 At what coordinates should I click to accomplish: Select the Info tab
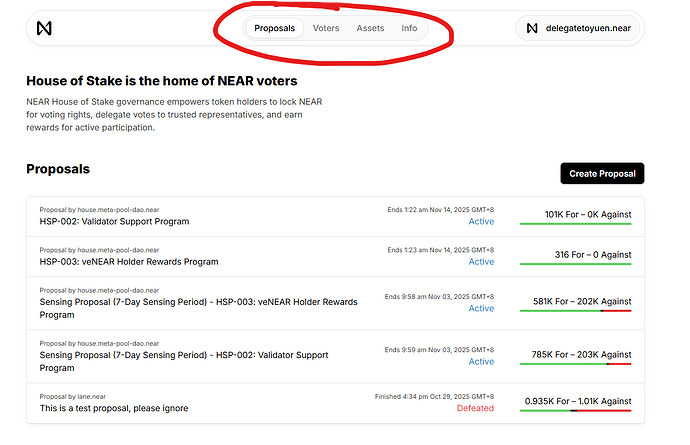(x=409, y=28)
